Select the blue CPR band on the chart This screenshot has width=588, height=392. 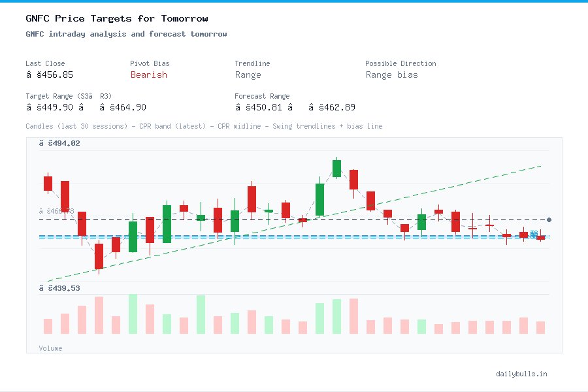coord(274,237)
